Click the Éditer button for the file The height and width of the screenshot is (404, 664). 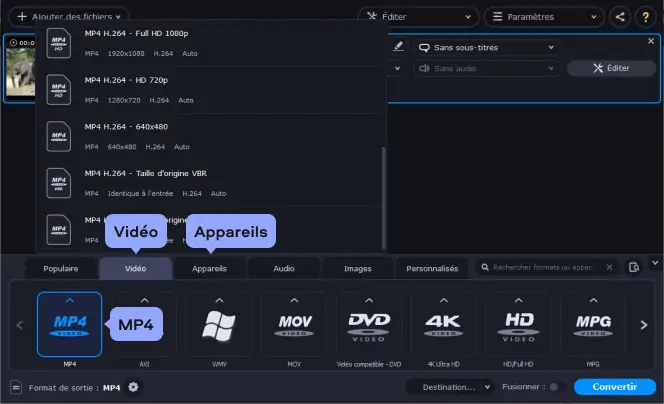(611, 68)
